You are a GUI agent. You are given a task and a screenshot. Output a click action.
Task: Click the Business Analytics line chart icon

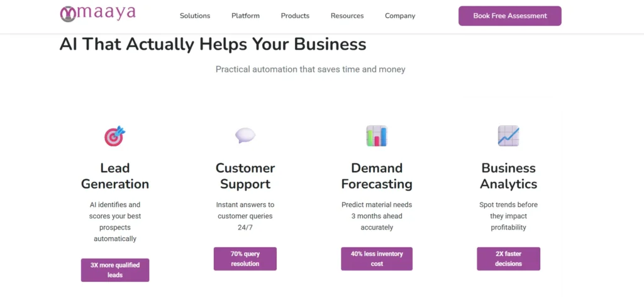pos(508,135)
